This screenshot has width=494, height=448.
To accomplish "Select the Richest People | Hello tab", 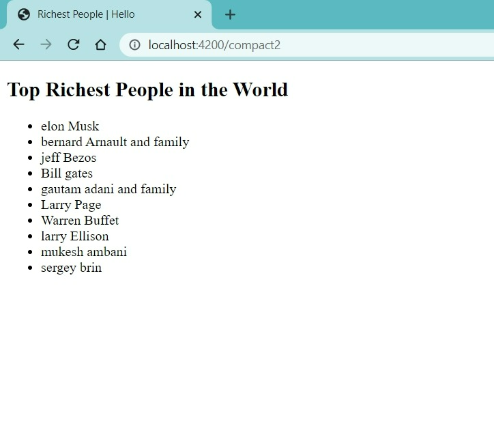I will (109, 14).
